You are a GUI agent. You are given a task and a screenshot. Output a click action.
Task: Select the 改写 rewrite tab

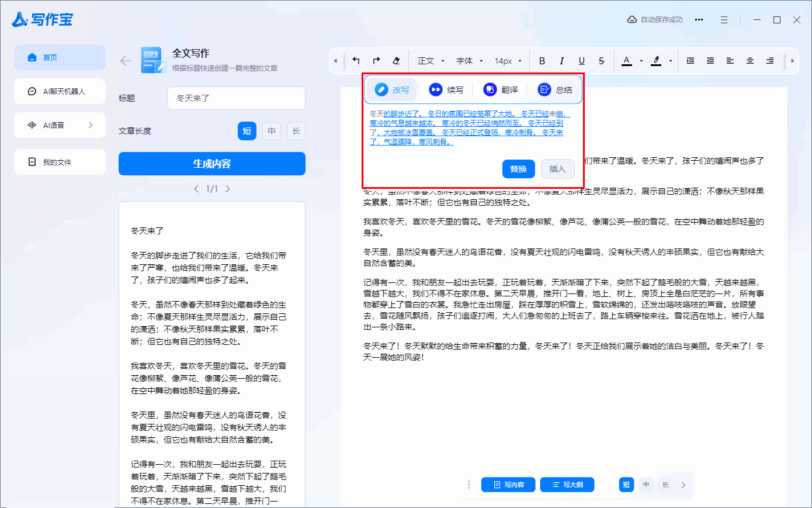pos(391,89)
